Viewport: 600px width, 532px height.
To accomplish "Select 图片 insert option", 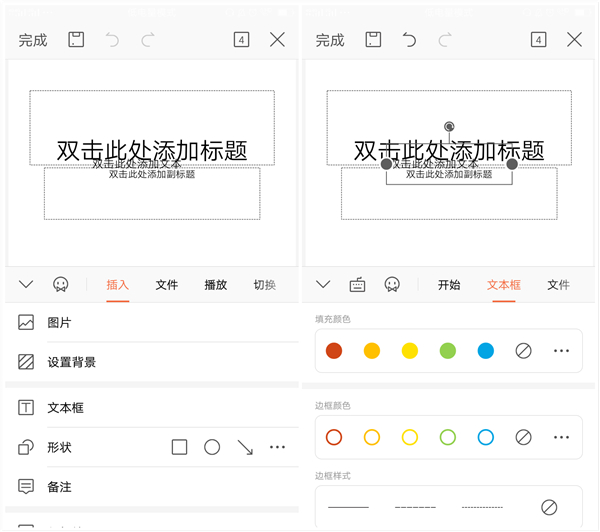I will point(153,322).
